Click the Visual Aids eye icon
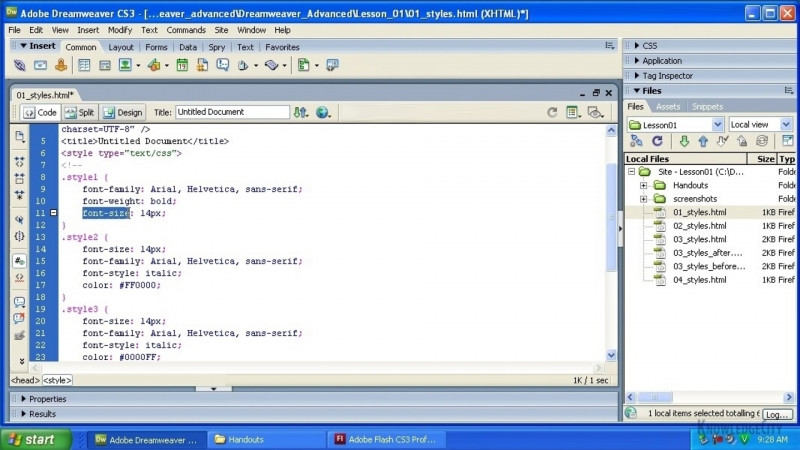This screenshot has width=800, height=450. pos(595,112)
